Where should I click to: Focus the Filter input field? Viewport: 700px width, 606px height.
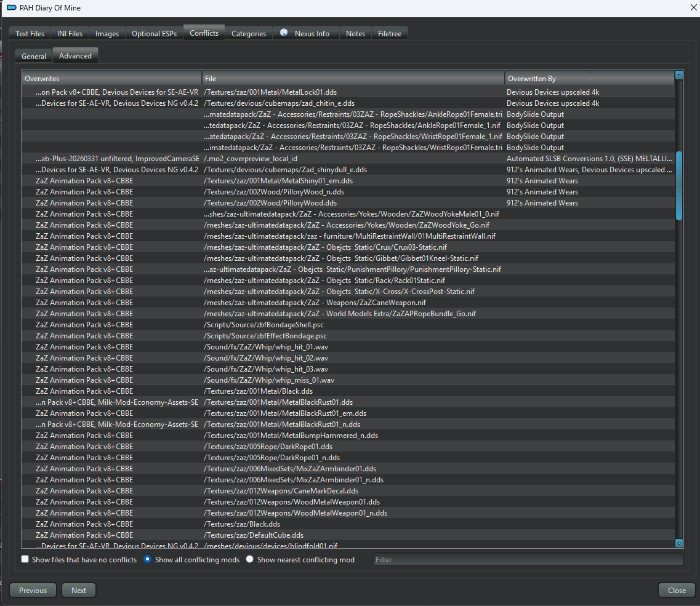coord(528,560)
